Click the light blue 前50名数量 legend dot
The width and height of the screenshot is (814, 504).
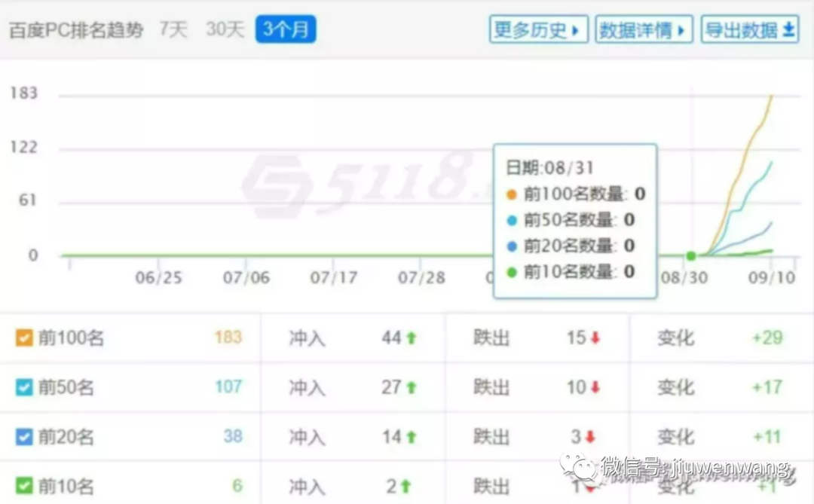click(x=511, y=221)
